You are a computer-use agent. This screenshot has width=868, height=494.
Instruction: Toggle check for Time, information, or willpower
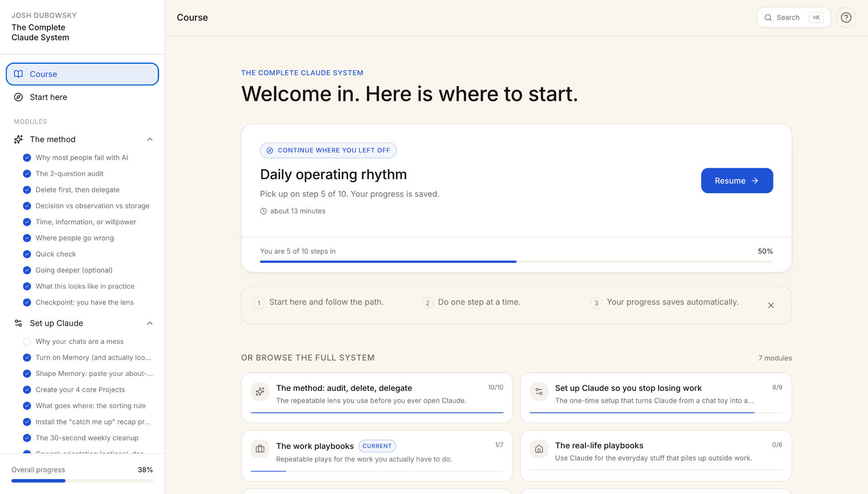click(x=27, y=222)
